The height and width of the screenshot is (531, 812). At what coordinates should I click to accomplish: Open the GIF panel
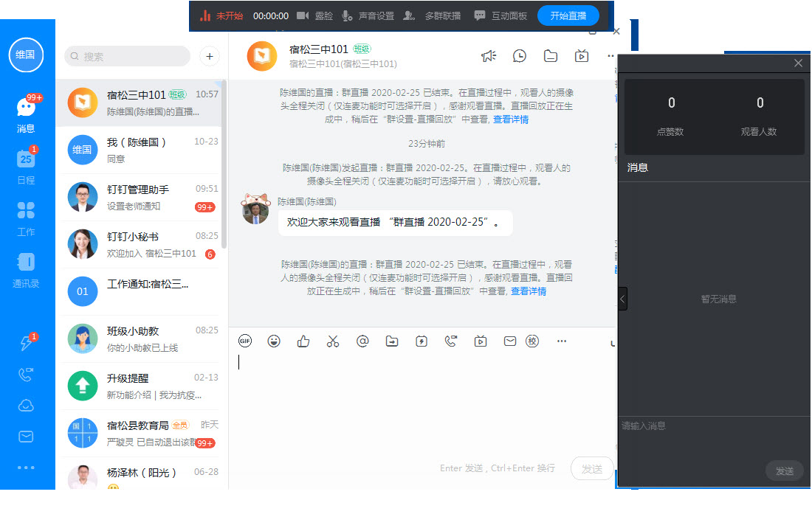[245, 341]
